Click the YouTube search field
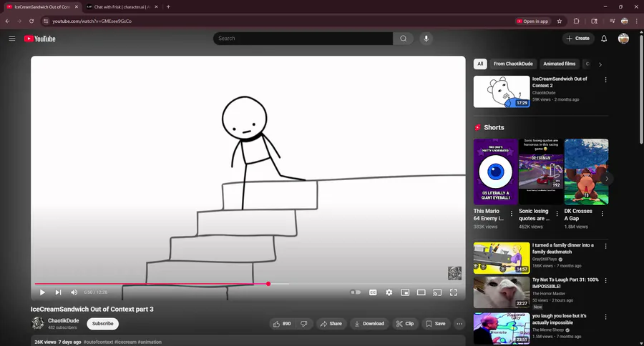The width and height of the screenshot is (644, 346). (x=303, y=39)
